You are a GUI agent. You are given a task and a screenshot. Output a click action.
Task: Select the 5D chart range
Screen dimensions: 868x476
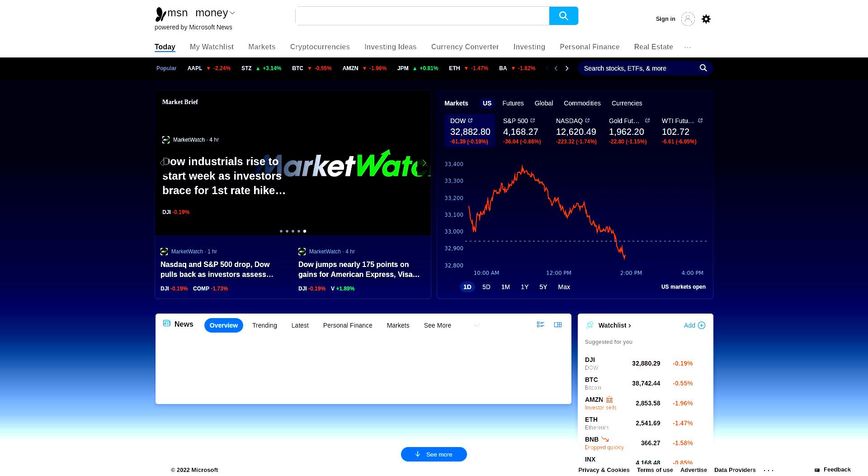point(486,287)
